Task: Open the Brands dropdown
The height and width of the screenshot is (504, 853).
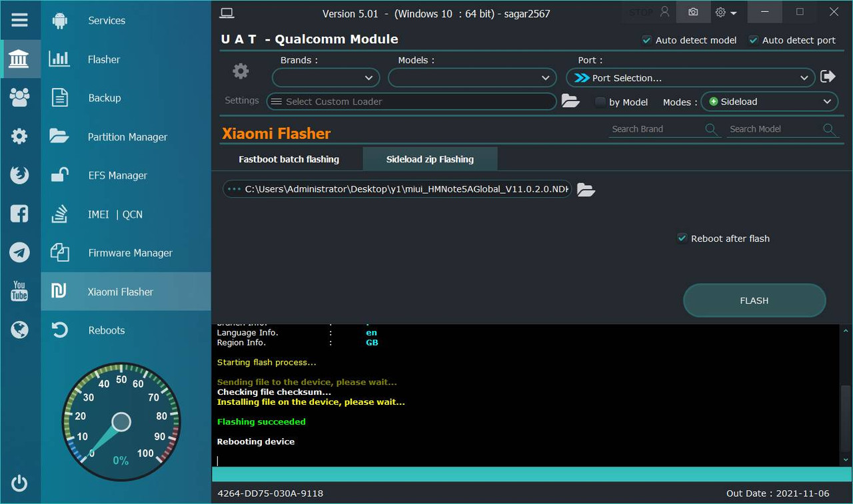Action: click(325, 77)
